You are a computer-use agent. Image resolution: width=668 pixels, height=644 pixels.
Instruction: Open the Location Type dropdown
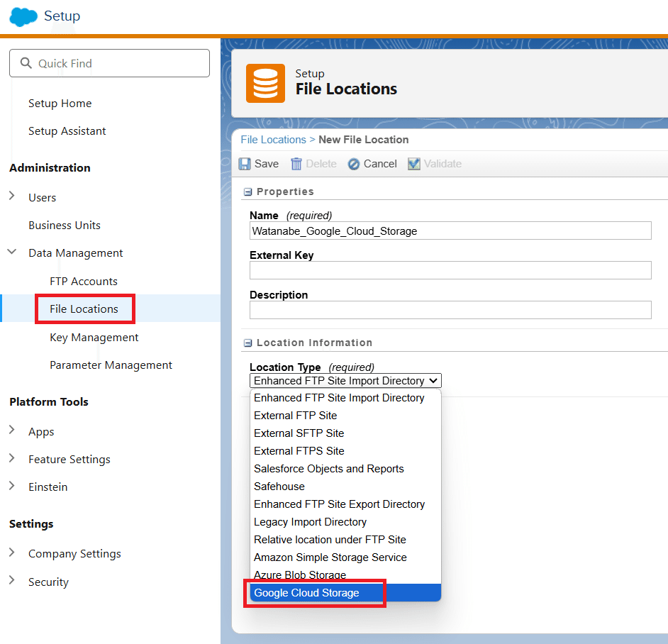coord(345,381)
